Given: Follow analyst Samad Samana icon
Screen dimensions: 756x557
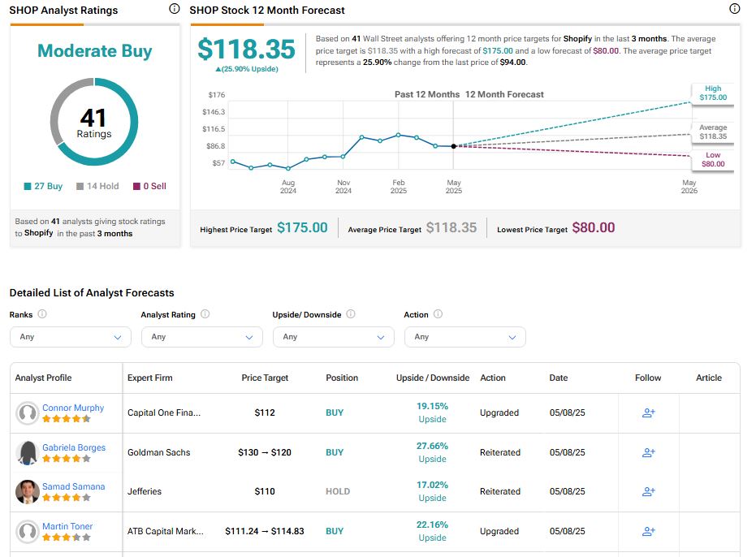Looking at the screenshot, I should tap(649, 491).
